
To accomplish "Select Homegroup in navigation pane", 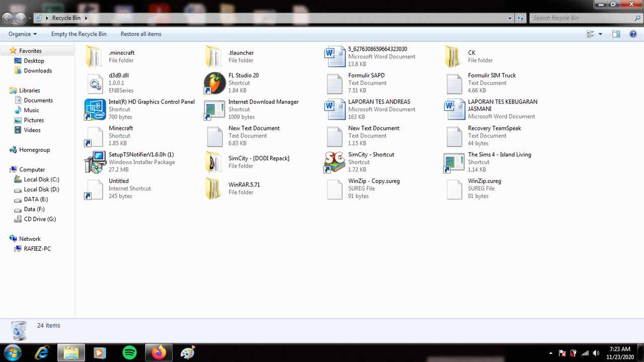I will 34,150.
